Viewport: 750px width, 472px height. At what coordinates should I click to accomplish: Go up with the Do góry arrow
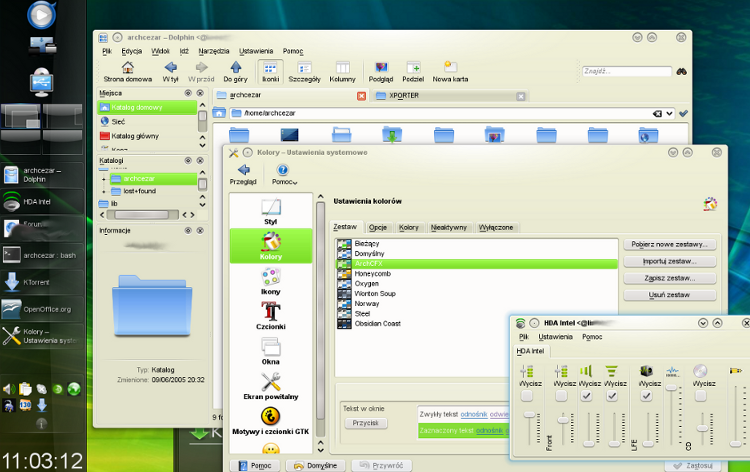(235, 72)
